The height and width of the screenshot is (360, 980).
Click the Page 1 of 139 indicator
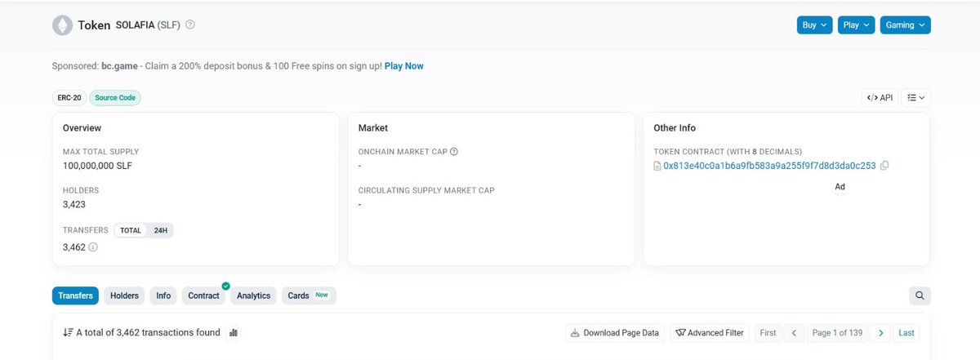(837, 333)
